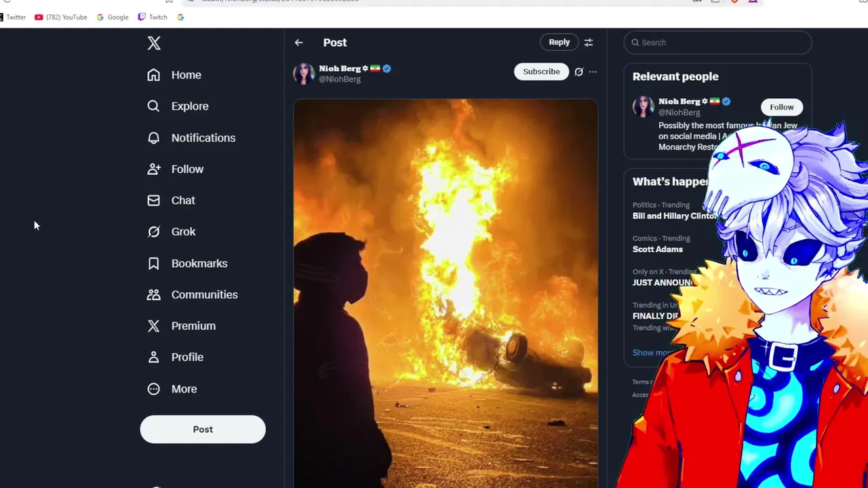The height and width of the screenshot is (488, 868).
Task: Select the Explore menu label
Action: pyautogui.click(x=190, y=106)
